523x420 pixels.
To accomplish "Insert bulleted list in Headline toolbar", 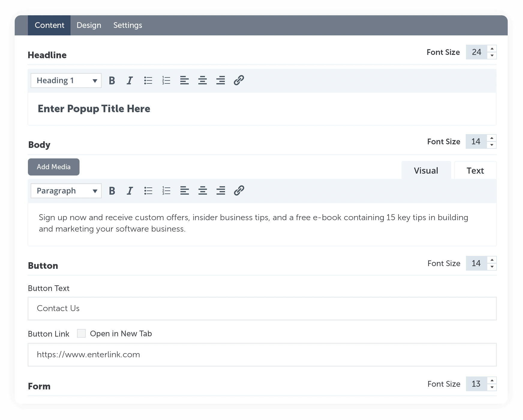I will point(148,80).
